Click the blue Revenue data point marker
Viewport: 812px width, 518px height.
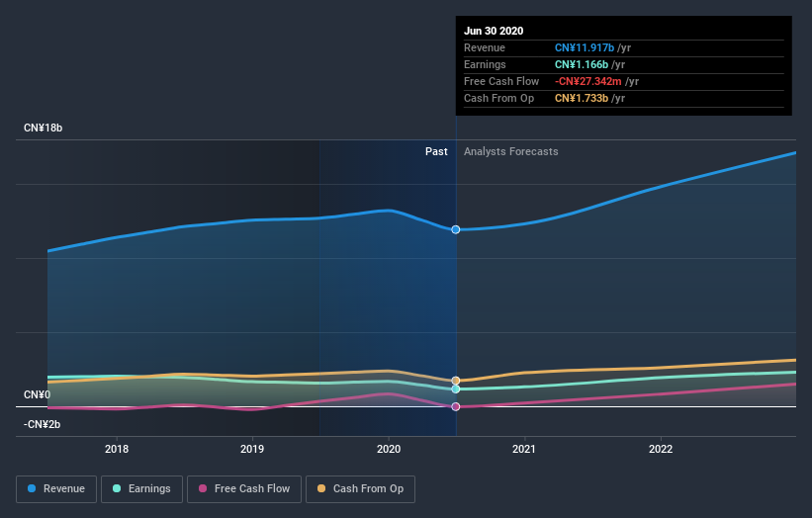pyautogui.click(x=456, y=229)
